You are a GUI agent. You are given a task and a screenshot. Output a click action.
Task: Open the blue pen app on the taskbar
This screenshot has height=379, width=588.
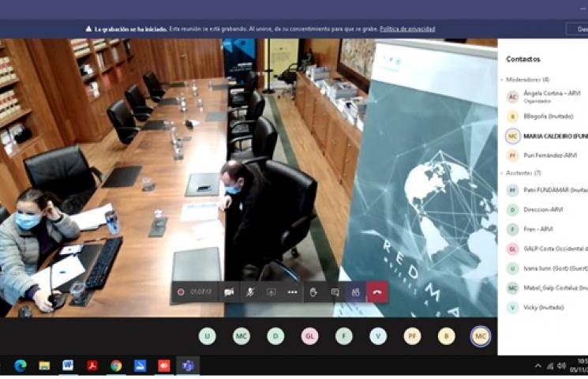(x=140, y=366)
